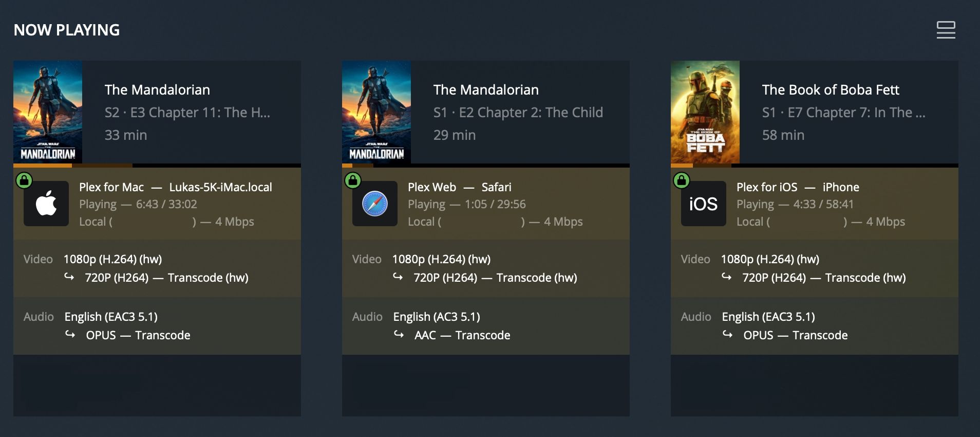The image size is (980, 437).
Task: Click video transcode arrow in Mac session
Action: 69,277
